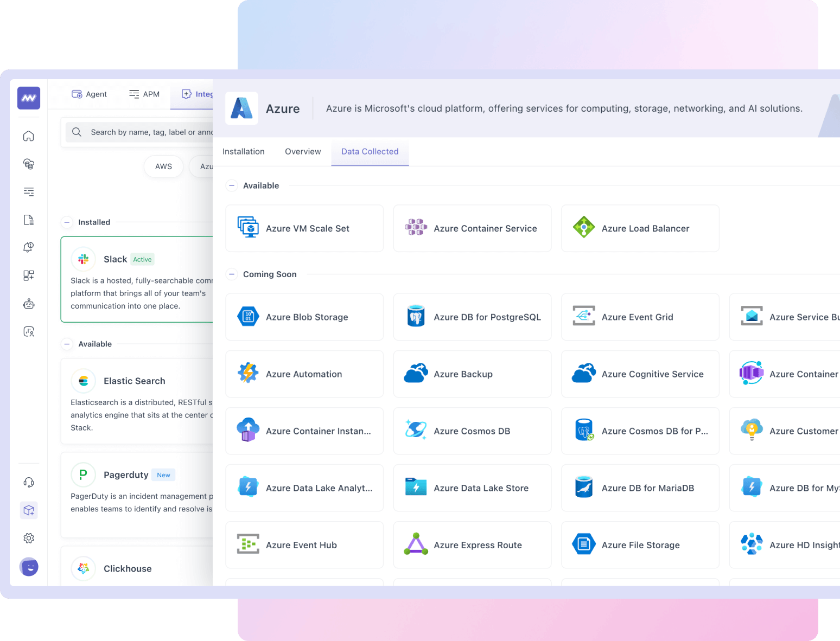Click the Azure Automation icon

(x=249, y=373)
